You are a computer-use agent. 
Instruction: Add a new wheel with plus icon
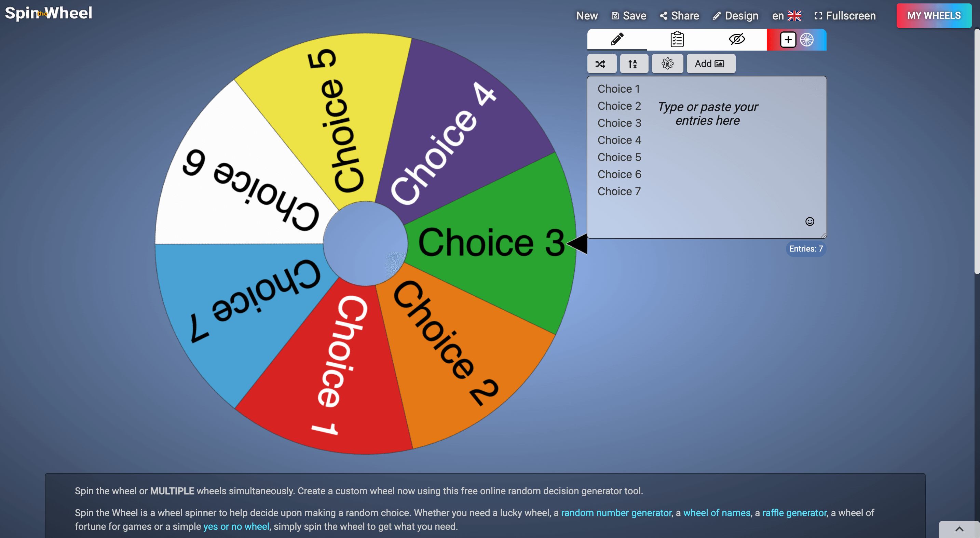(x=788, y=40)
